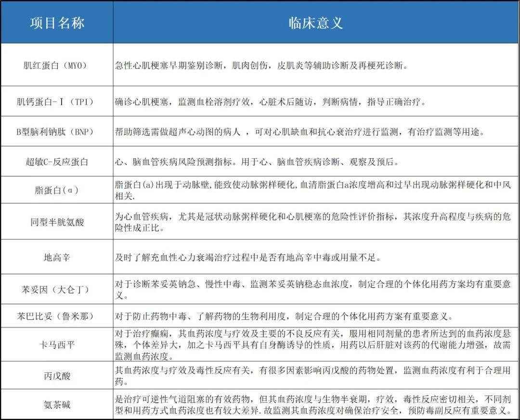This screenshot has height=420, width=520.
Task: Click the 地高辛 name cell
Action: (57, 257)
